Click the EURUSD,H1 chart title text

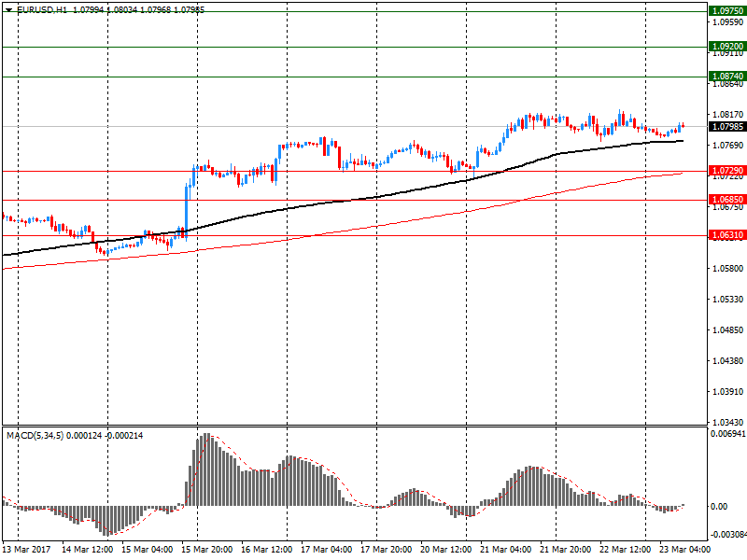tap(42, 9)
